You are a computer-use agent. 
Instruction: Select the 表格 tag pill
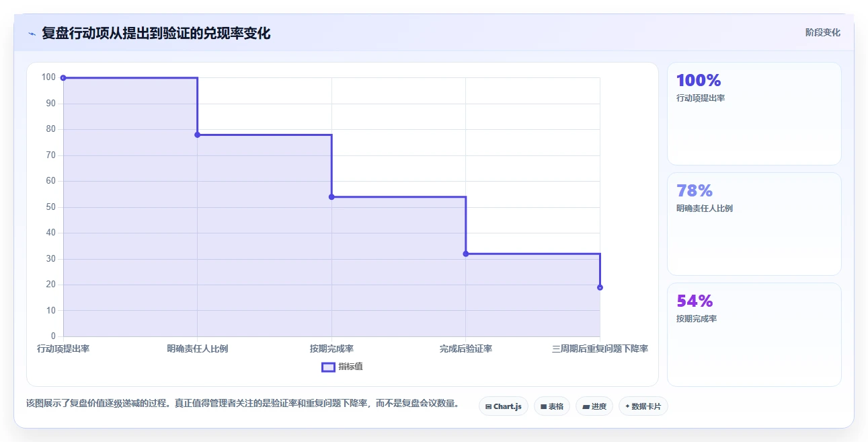point(552,406)
